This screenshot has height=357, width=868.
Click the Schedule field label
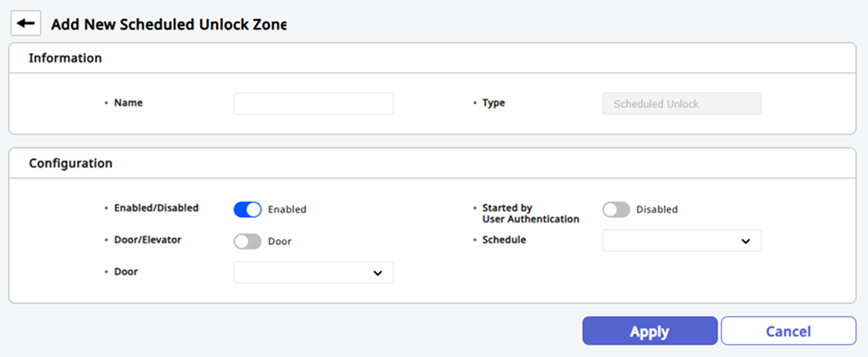504,240
